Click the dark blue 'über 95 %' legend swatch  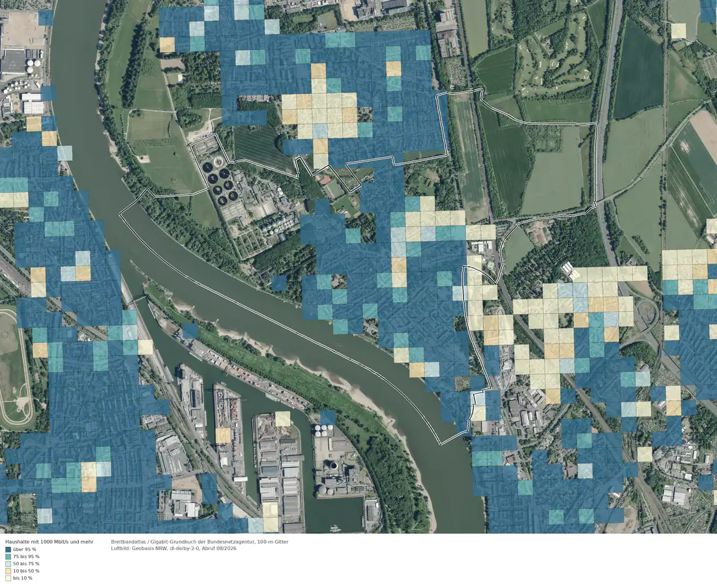click(8, 549)
